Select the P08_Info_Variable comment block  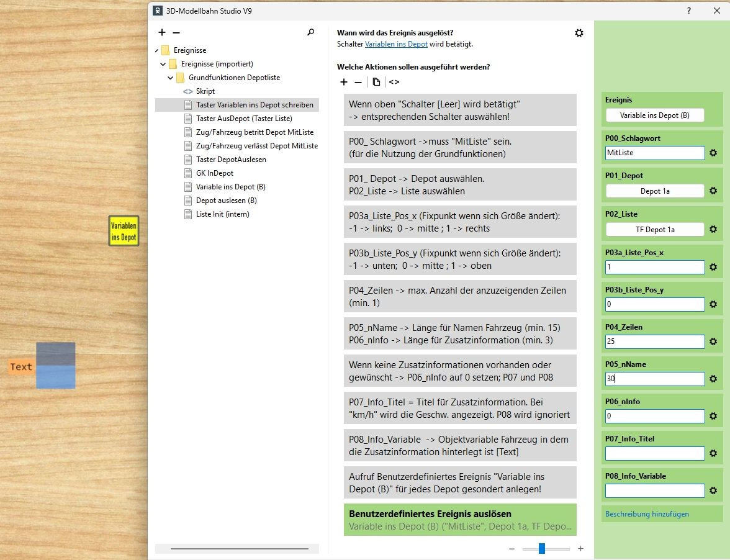click(x=460, y=446)
